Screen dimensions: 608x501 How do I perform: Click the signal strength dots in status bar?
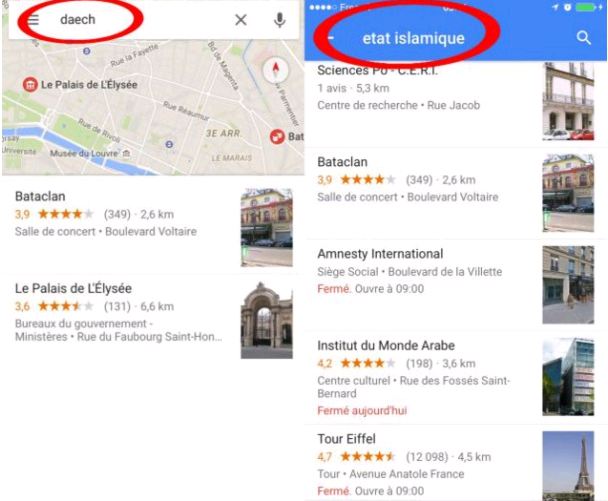point(323,7)
